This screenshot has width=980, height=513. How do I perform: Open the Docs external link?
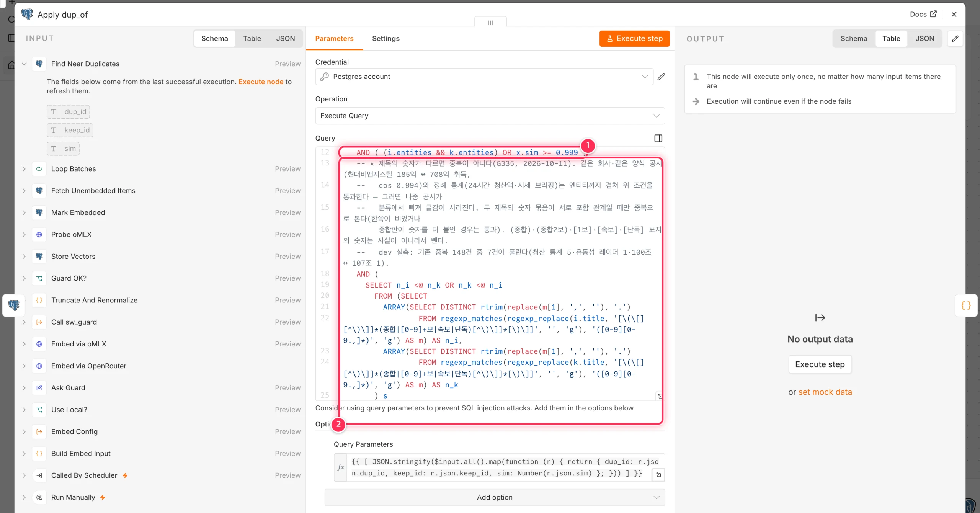click(x=923, y=14)
